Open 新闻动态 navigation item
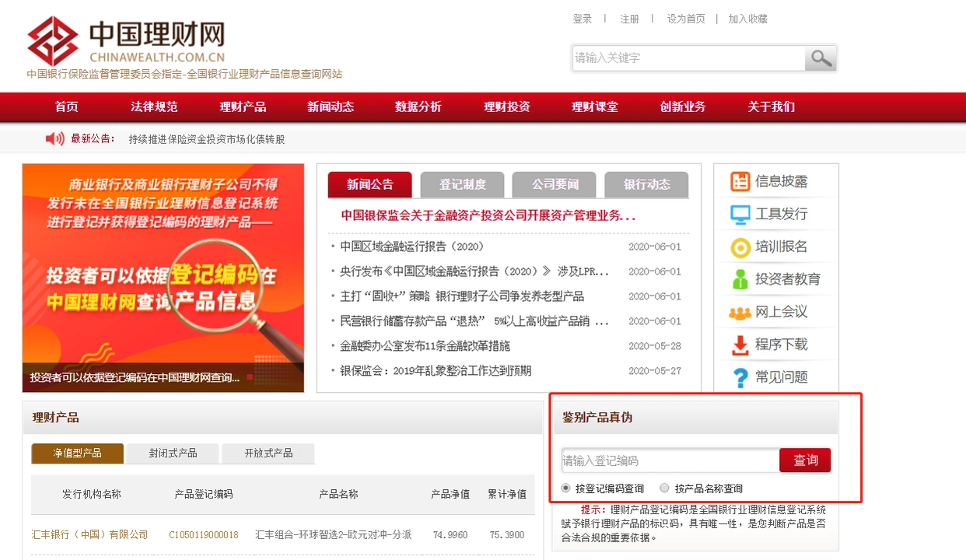This screenshot has width=966, height=560. click(331, 107)
